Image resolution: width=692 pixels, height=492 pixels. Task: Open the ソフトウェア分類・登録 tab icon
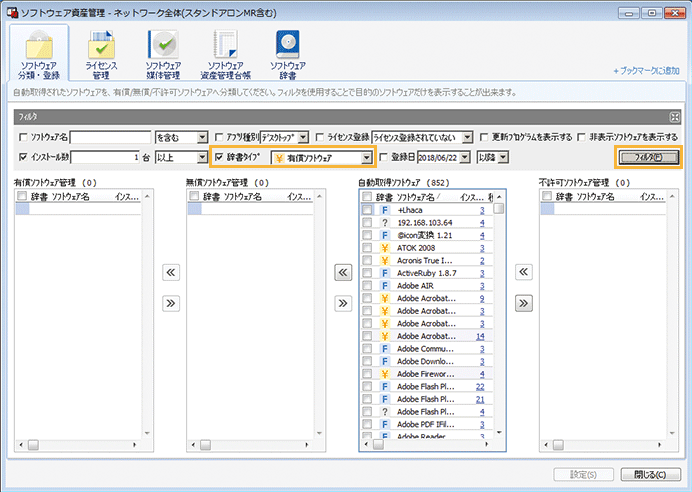pos(39,45)
